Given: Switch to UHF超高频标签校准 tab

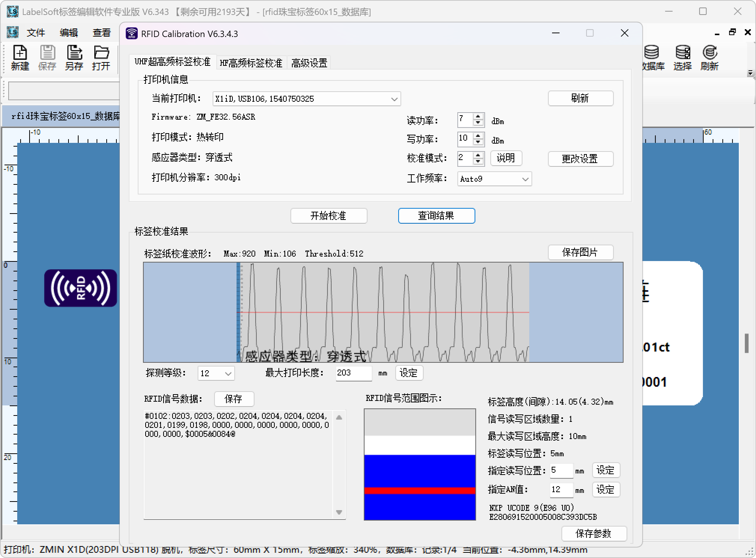Looking at the screenshot, I should coord(173,62).
